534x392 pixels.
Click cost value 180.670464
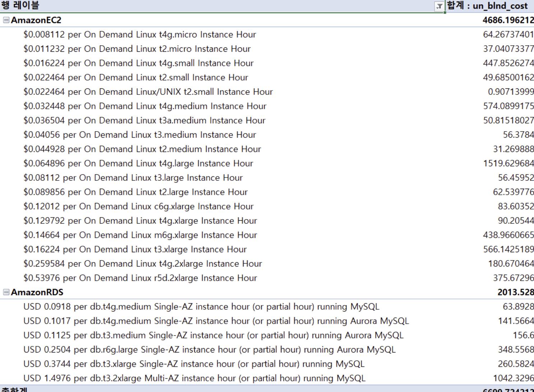(x=511, y=264)
